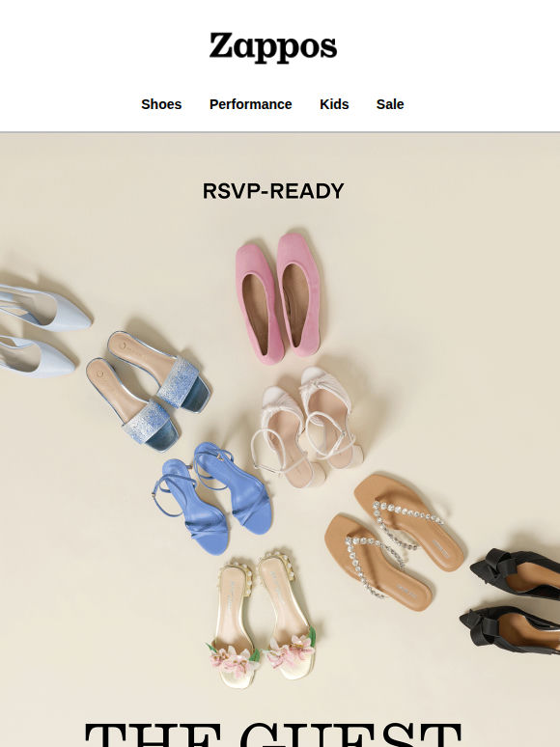Viewport: 560px width, 747px height.
Task: Select the blue glitter slide sandals
Action: 149,391
